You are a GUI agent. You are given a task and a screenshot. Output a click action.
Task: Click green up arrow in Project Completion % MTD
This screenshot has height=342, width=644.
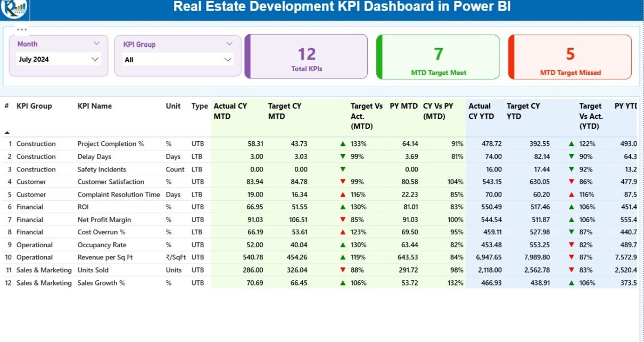(343, 144)
